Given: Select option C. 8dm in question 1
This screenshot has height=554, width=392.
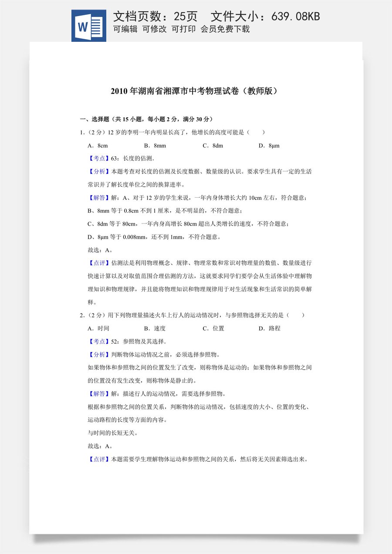Looking at the screenshot, I should pyautogui.click(x=213, y=145).
